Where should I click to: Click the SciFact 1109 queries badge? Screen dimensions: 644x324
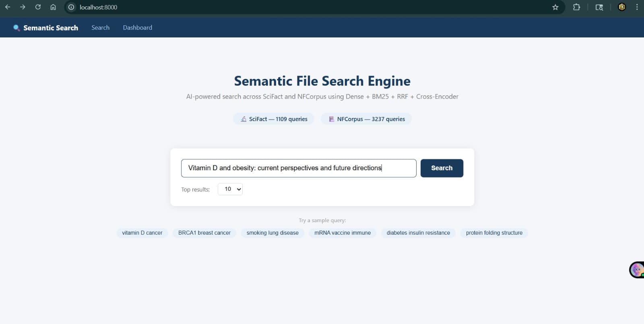tap(274, 119)
